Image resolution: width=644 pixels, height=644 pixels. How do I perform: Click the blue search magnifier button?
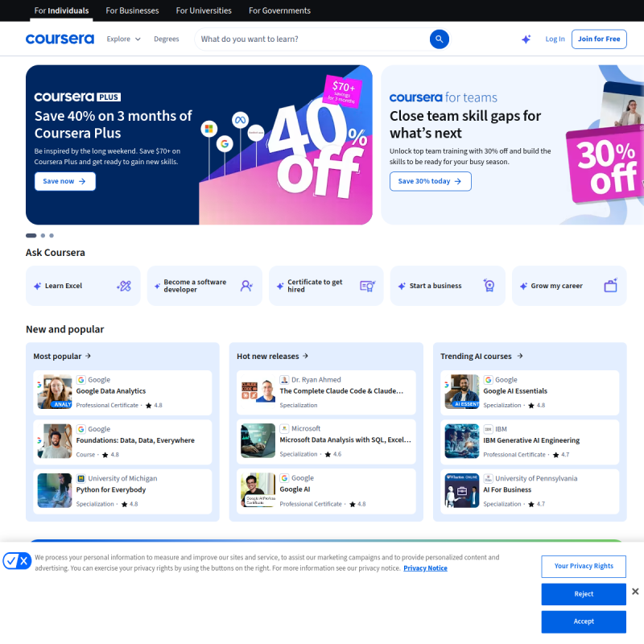439,39
